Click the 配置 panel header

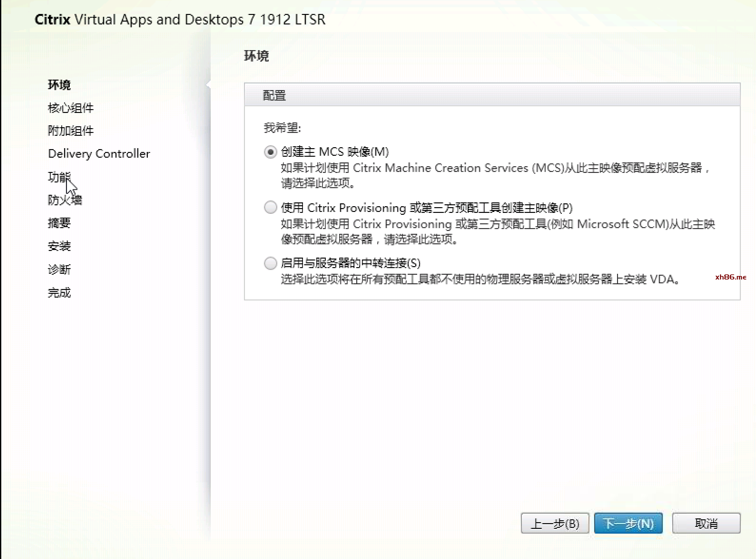pyautogui.click(x=274, y=95)
